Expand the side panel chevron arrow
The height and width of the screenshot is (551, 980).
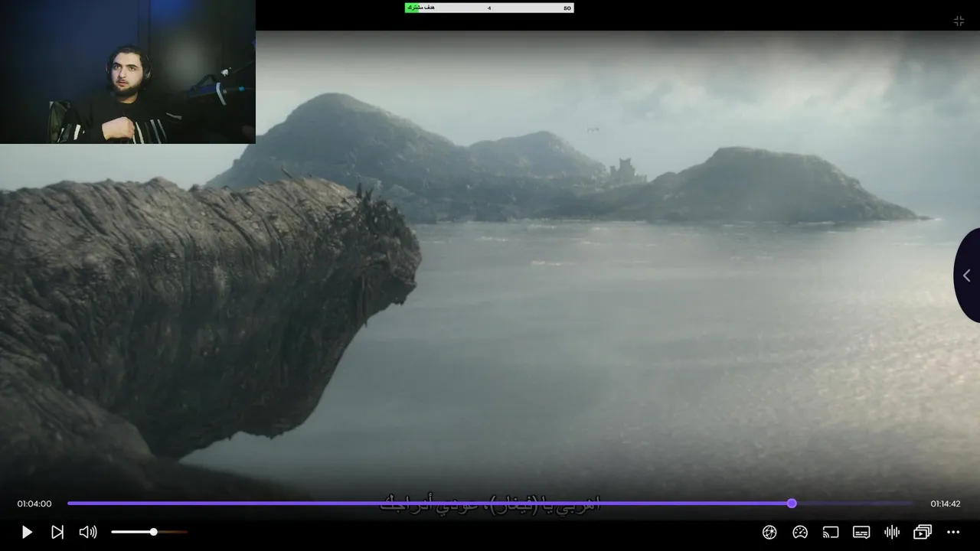(967, 275)
